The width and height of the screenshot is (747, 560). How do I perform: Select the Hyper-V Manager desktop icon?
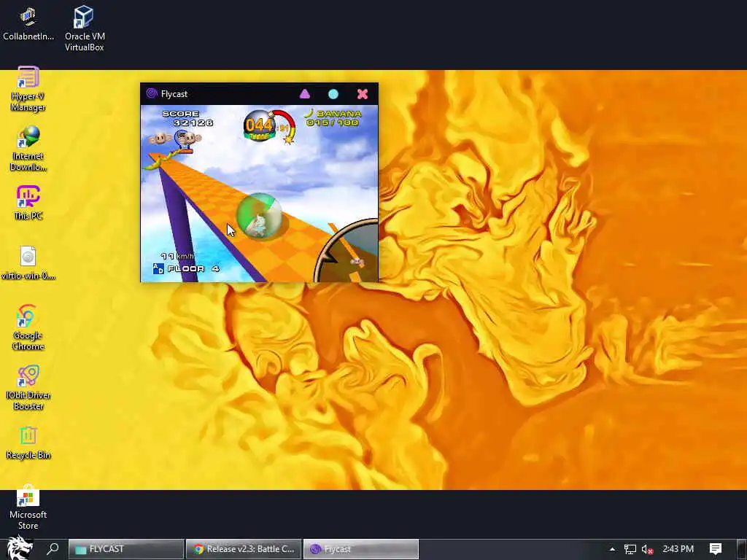tap(28, 89)
